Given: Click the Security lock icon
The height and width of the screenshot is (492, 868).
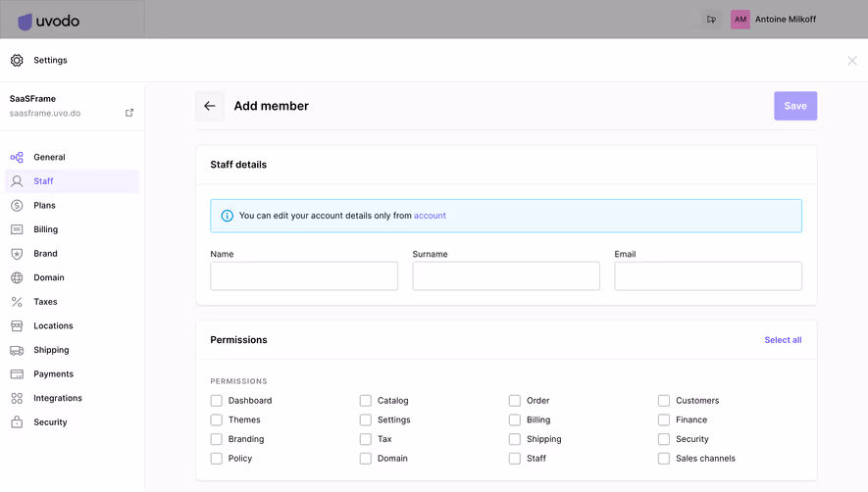Looking at the screenshot, I should click(x=17, y=421).
